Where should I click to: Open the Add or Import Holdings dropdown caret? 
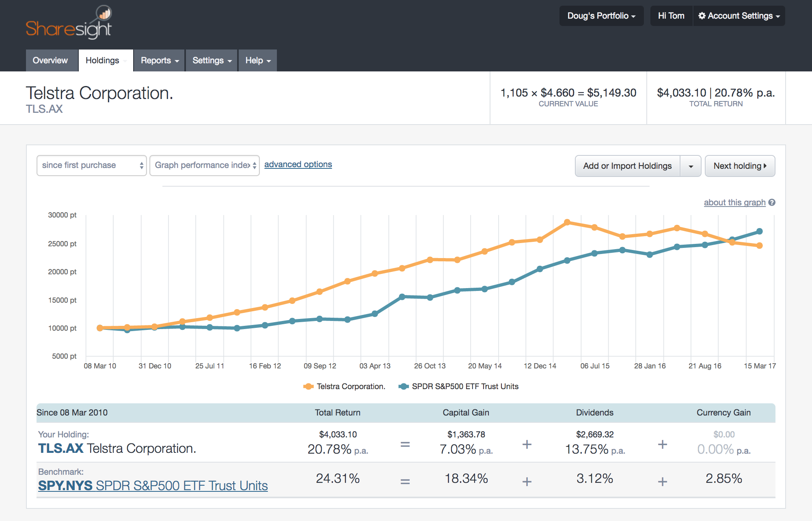click(691, 166)
